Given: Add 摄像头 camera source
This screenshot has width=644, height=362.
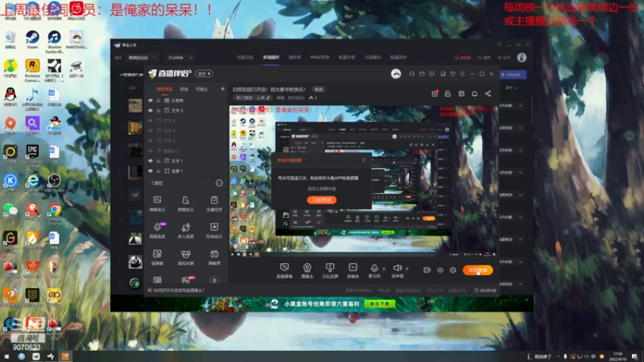Looking at the screenshot, I should [307, 271].
